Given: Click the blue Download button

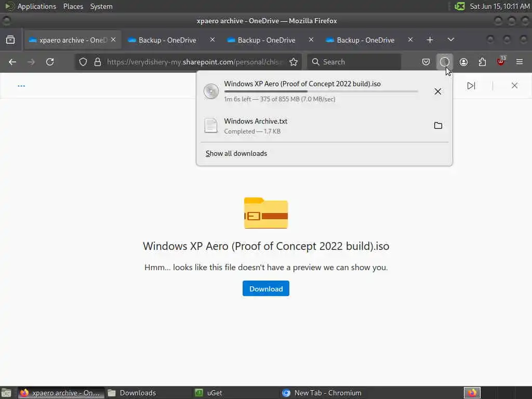Looking at the screenshot, I should (265, 288).
